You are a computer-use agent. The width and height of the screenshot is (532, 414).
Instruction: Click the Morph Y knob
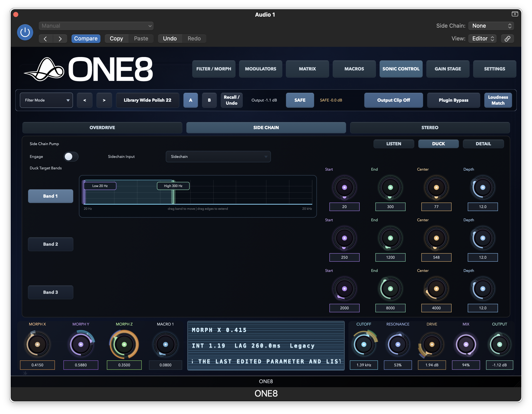(81, 344)
